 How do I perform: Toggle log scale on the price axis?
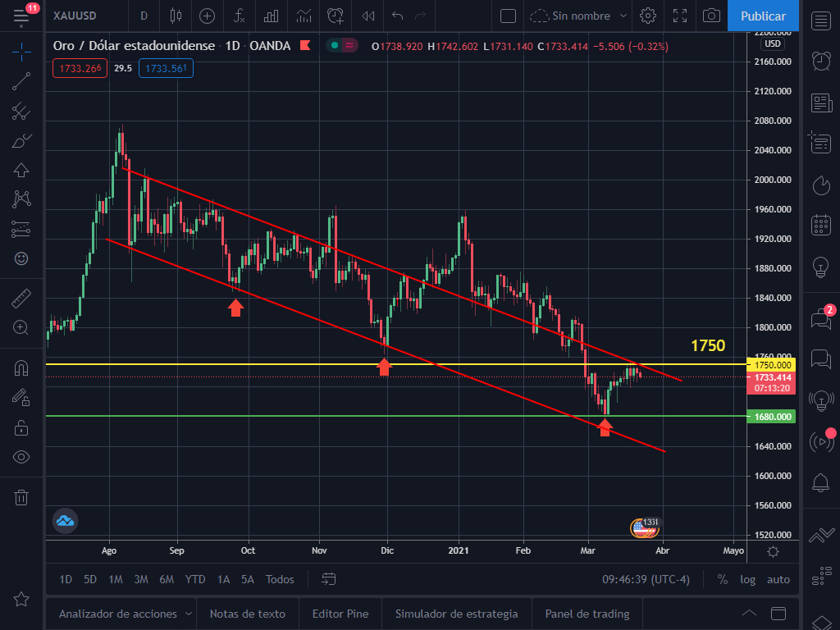tap(747, 579)
